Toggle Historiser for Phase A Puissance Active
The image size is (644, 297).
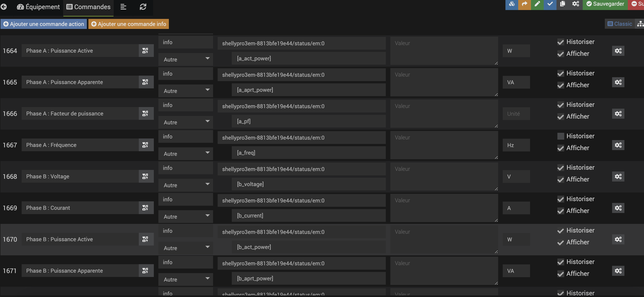pos(561,42)
